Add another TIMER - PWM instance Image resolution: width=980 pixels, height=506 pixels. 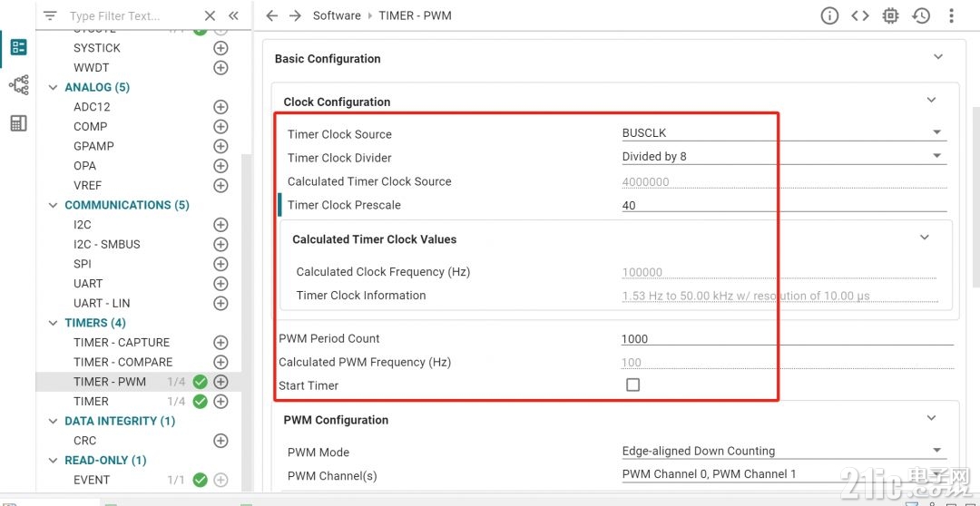220,382
